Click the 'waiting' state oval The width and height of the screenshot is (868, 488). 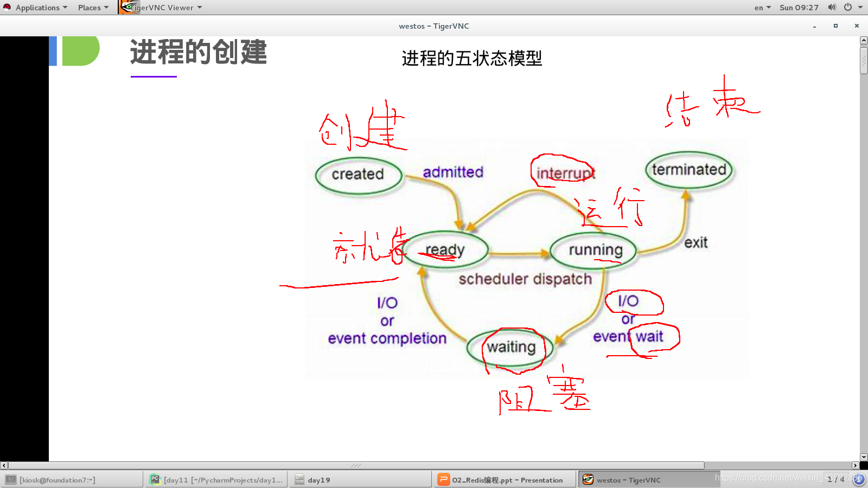pos(510,347)
